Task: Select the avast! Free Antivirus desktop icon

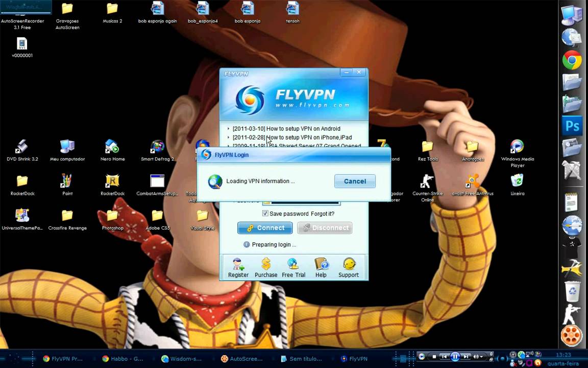Action: (x=473, y=185)
